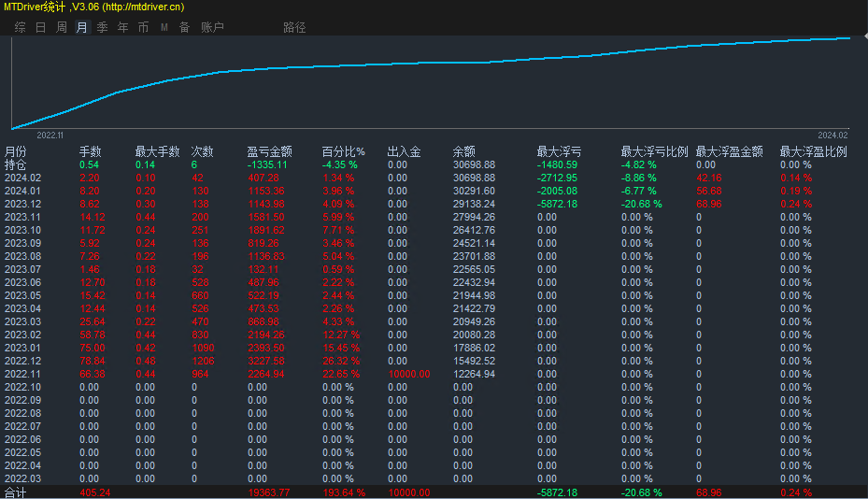
Task: Click the 2024.02 chart end label
Action: coord(832,135)
